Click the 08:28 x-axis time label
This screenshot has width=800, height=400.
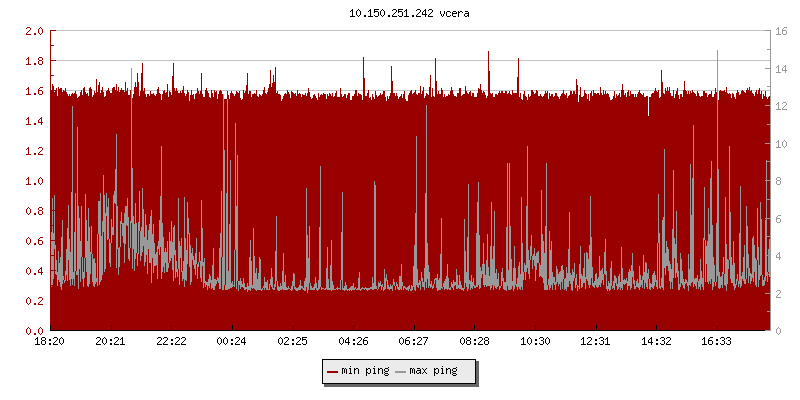coord(474,341)
